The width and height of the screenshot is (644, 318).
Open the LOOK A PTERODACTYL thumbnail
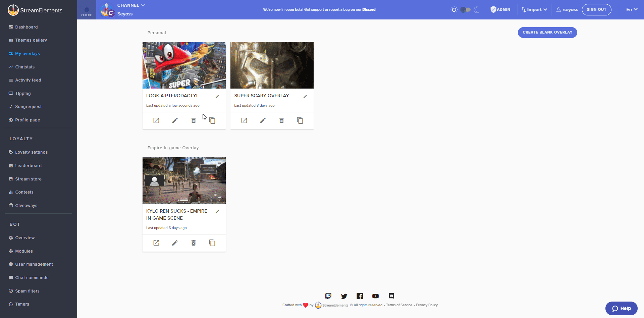click(184, 65)
